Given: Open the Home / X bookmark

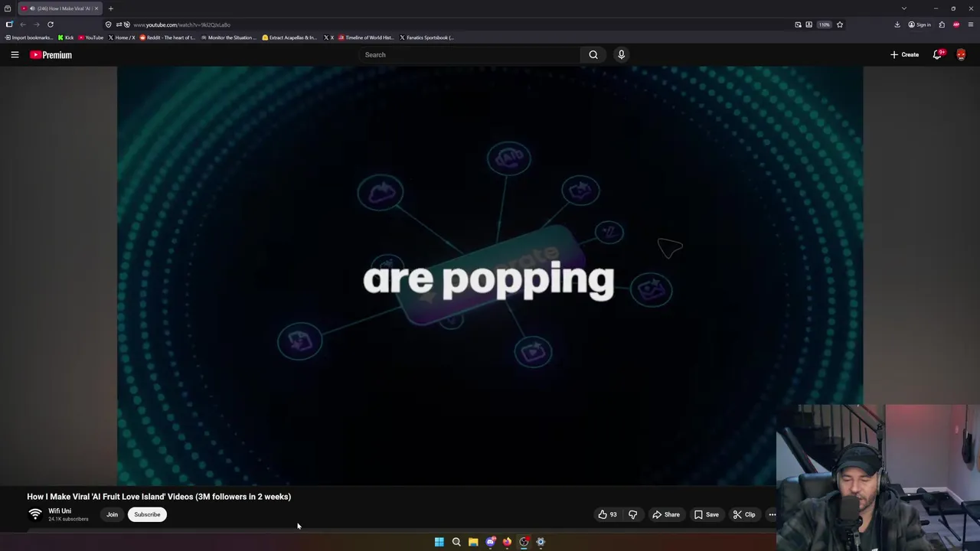Looking at the screenshot, I should tap(122, 37).
